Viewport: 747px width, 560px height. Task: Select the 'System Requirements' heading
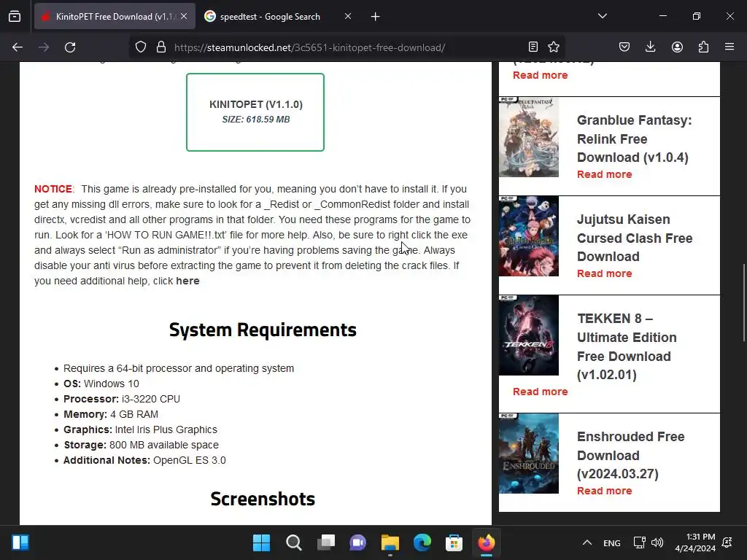pyautogui.click(x=263, y=330)
